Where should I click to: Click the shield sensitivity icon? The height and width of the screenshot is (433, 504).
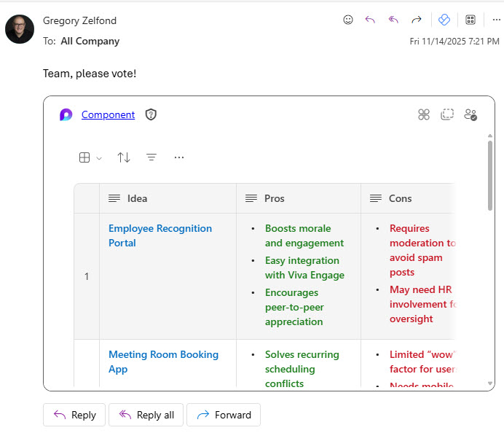(151, 114)
